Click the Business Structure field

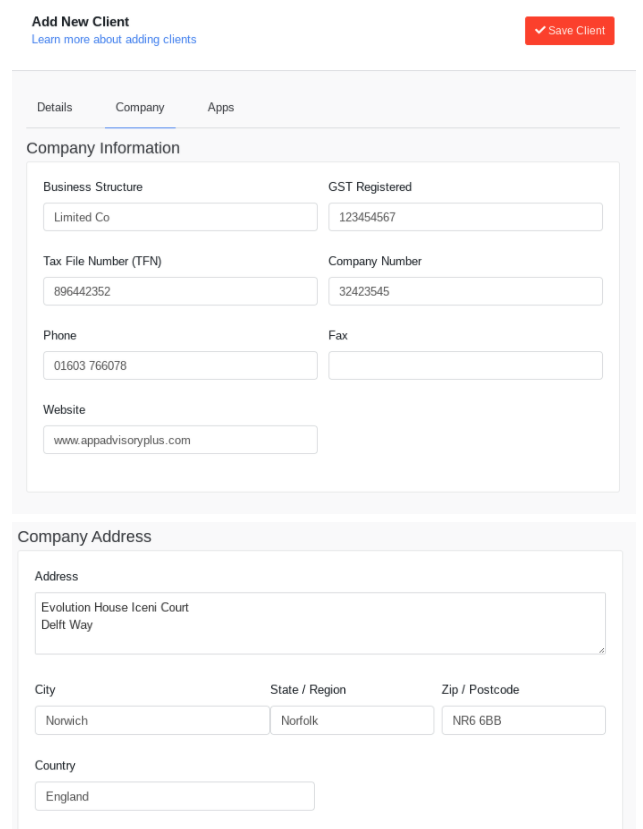180,217
